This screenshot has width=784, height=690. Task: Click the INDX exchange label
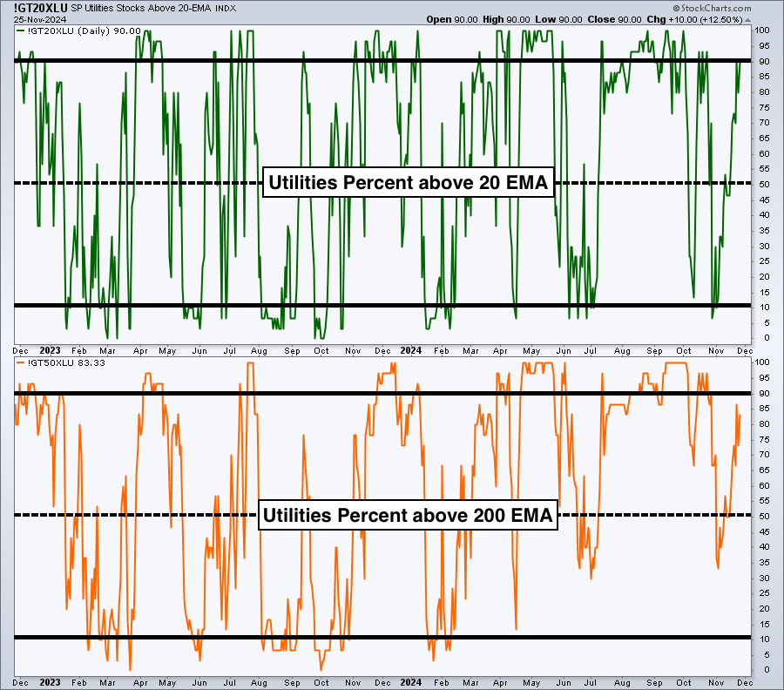click(x=226, y=9)
